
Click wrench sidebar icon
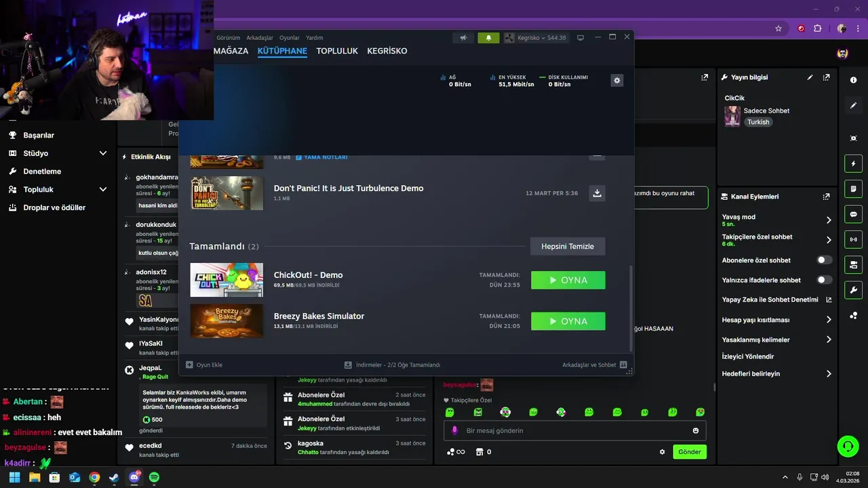(x=853, y=290)
